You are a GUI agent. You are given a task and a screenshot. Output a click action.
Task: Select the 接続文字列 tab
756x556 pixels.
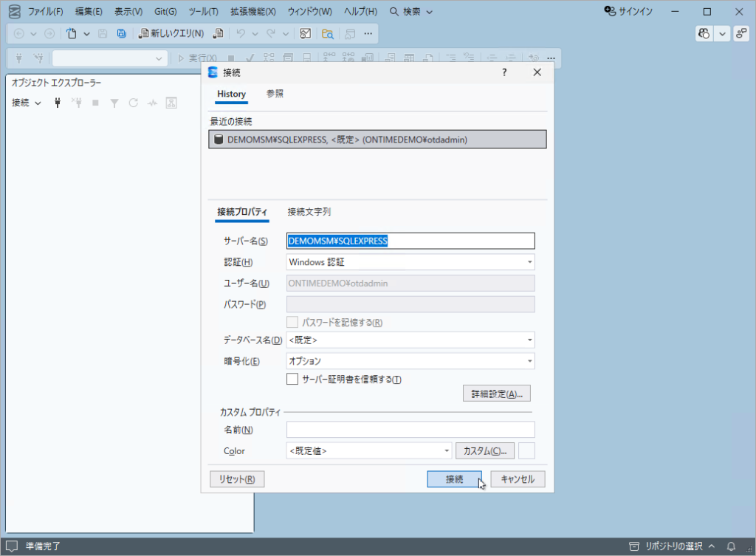coord(309,212)
